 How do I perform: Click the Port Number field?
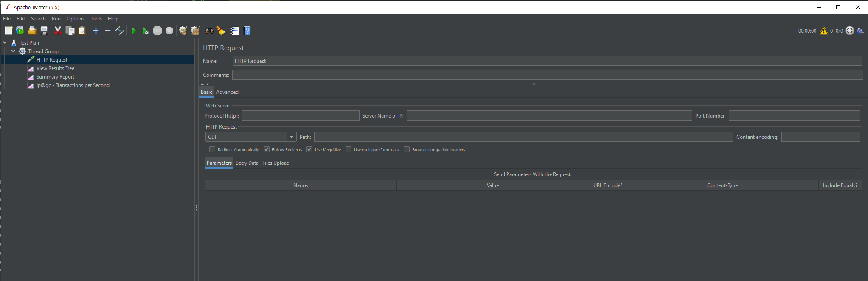(795, 115)
